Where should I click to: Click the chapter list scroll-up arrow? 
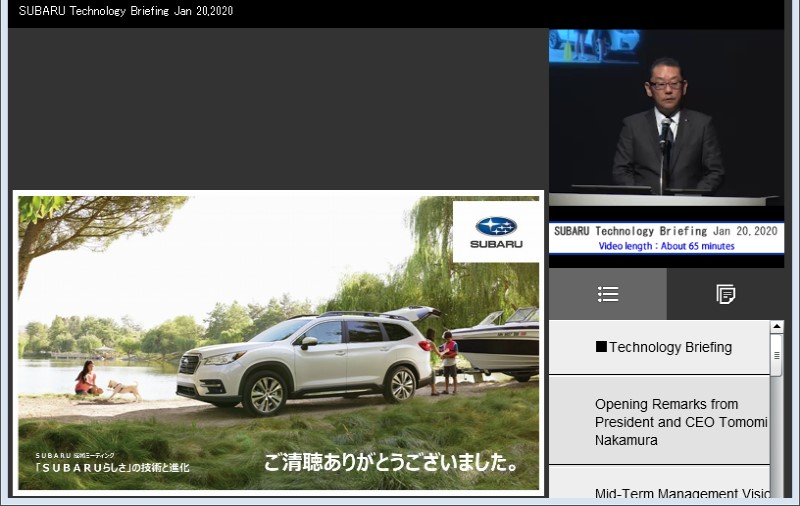pos(777,326)
